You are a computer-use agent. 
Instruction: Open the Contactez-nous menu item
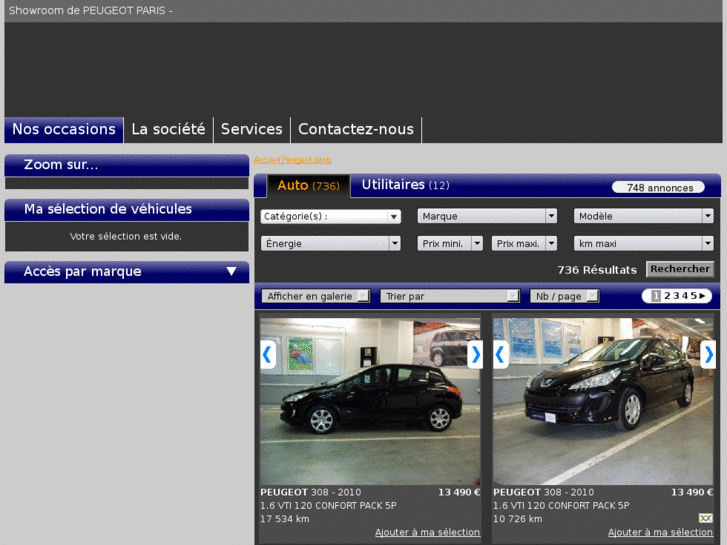[356, 129]
